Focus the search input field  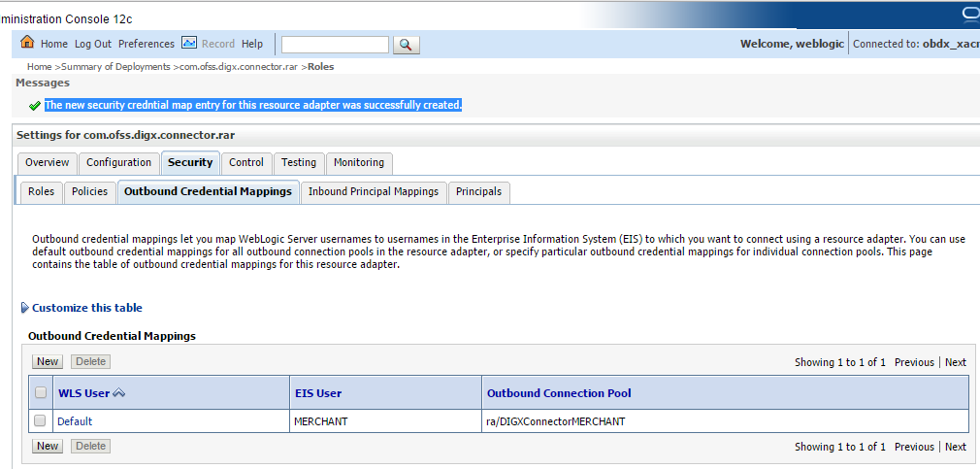[x=335, y=45]
